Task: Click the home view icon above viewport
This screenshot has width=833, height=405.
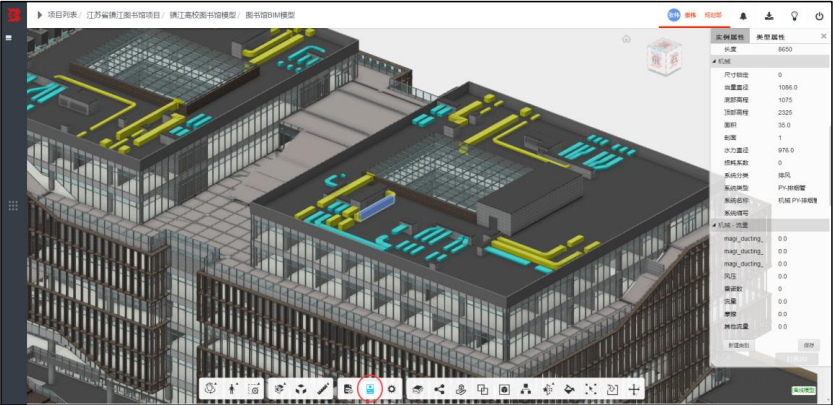Action: click(626, 38)
